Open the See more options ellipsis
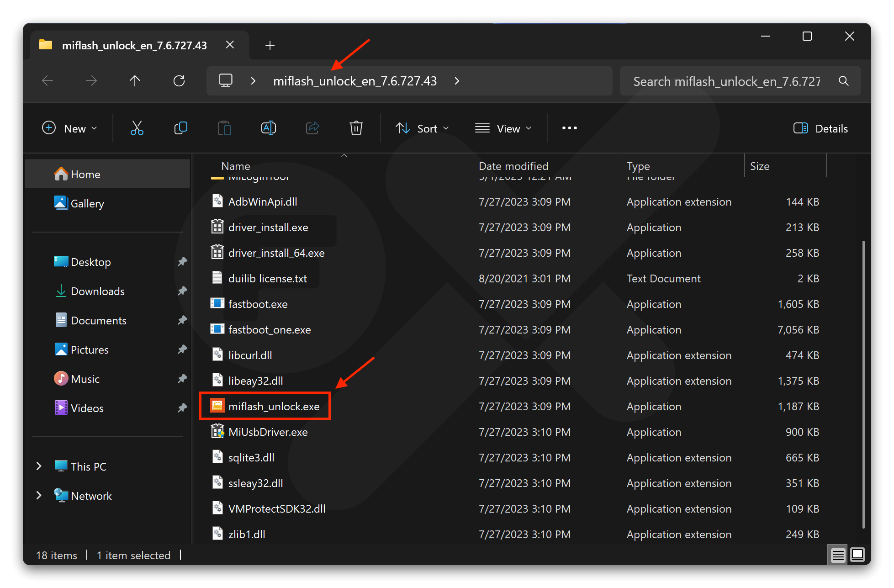Screen dimensions: 894x588 (x=569, y=128)
